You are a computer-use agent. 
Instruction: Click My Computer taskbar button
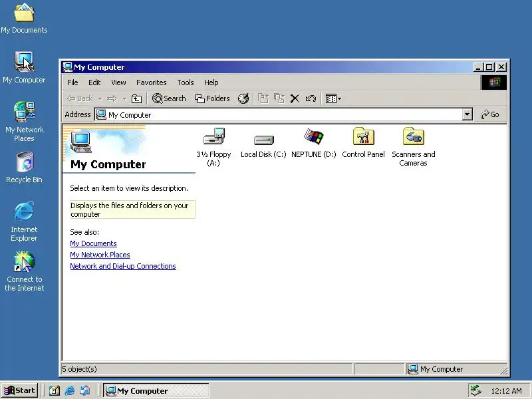tap(156, 391)
